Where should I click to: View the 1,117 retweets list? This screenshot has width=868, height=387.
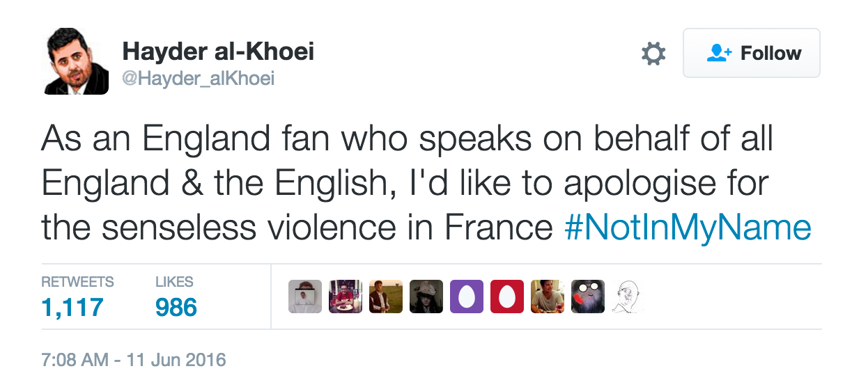[x=72, y=307]
